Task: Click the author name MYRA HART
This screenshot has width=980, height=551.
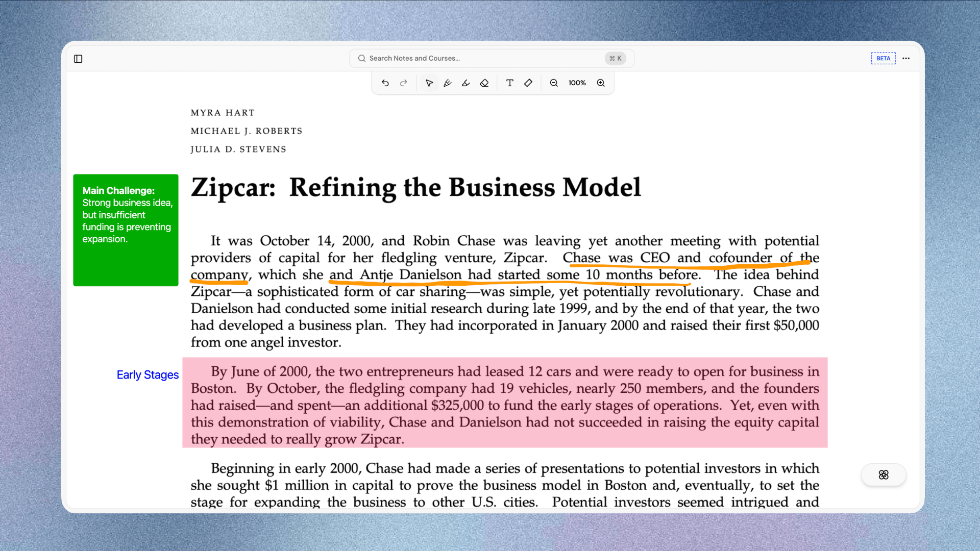Action: pos(223,113)
